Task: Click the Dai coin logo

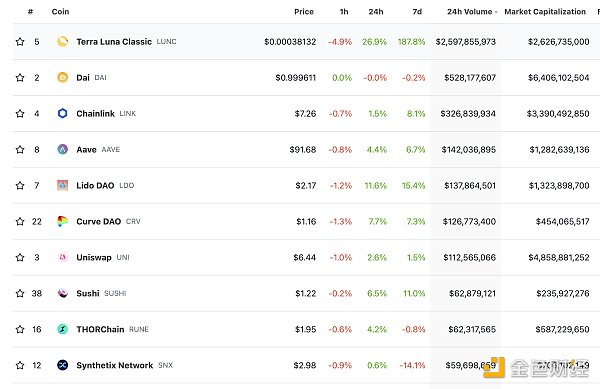Action: 62,77
